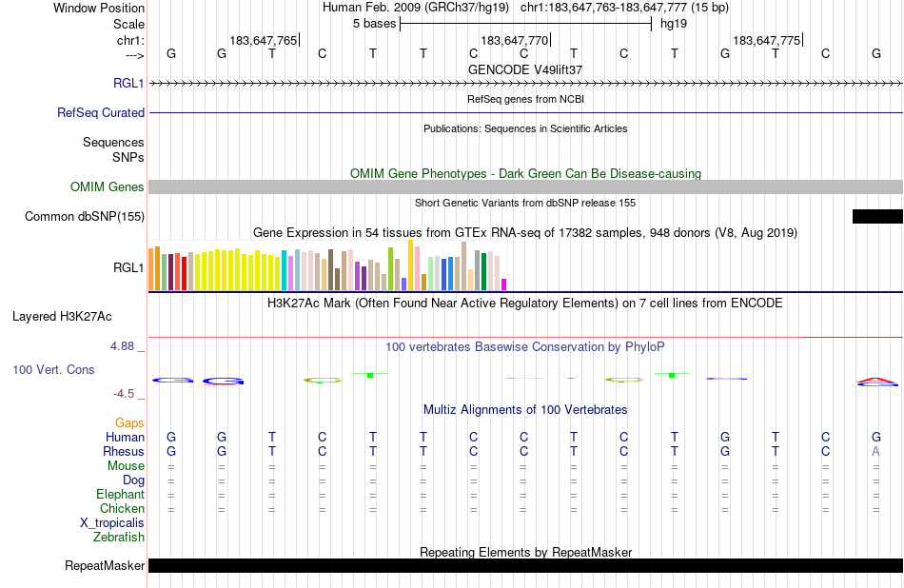This screenshot has width=904, height=588.
Task: Select the Zebrafish alignment row label
Action: coord(119,538)
